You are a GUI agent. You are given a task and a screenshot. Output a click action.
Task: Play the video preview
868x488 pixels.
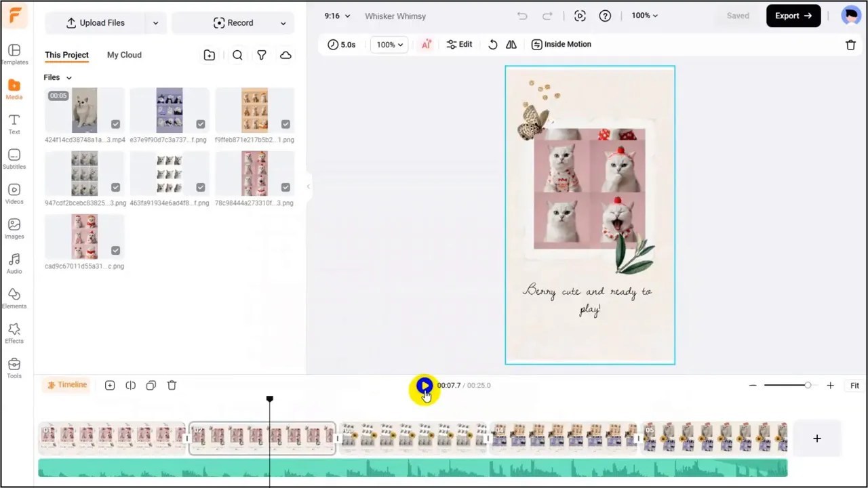(424, 385)
